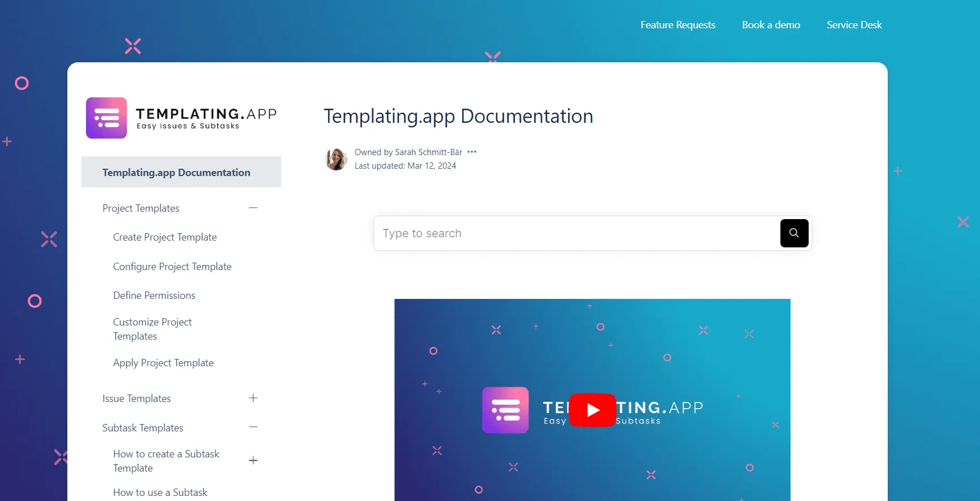
Task: Collapse the Subtask Templates section
Action: coord(253,427)
